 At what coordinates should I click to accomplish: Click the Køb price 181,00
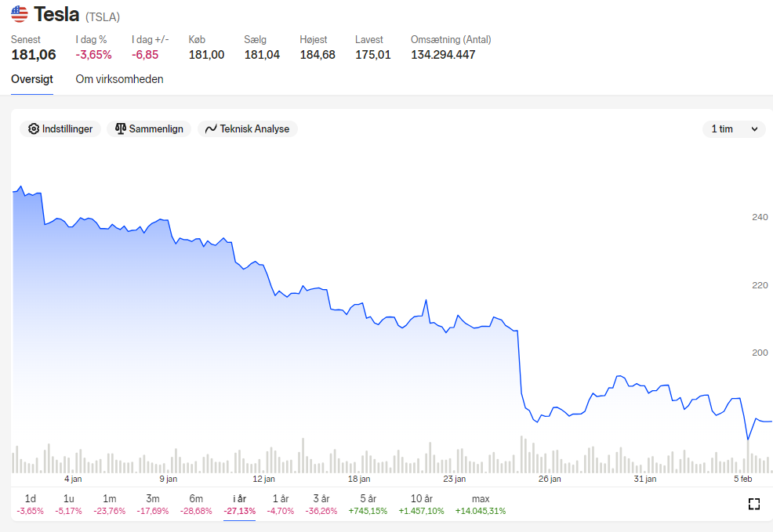click(x=206, y=55)
